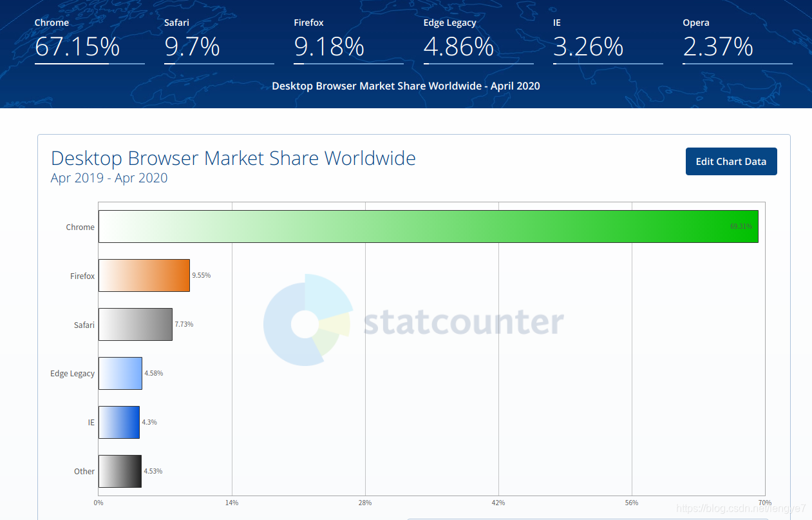Click the gray Safari bar in chart
This screenshot has height=520, width=812.
(x=135, y=324)
